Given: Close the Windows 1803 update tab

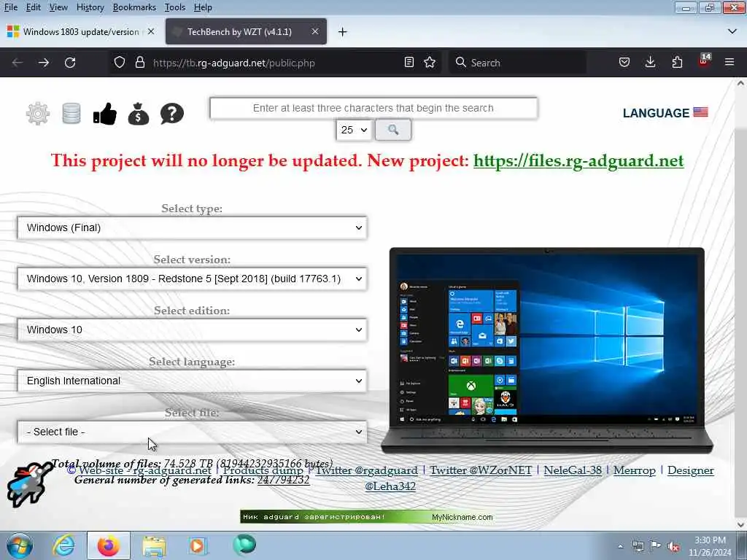Looking at the screenshot, I should 151,31.
